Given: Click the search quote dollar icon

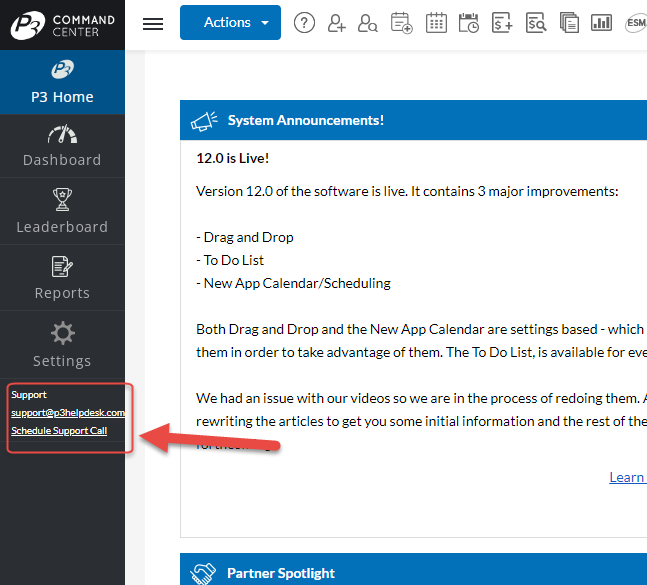Looking at the screenshot, I should pos(536,23).
